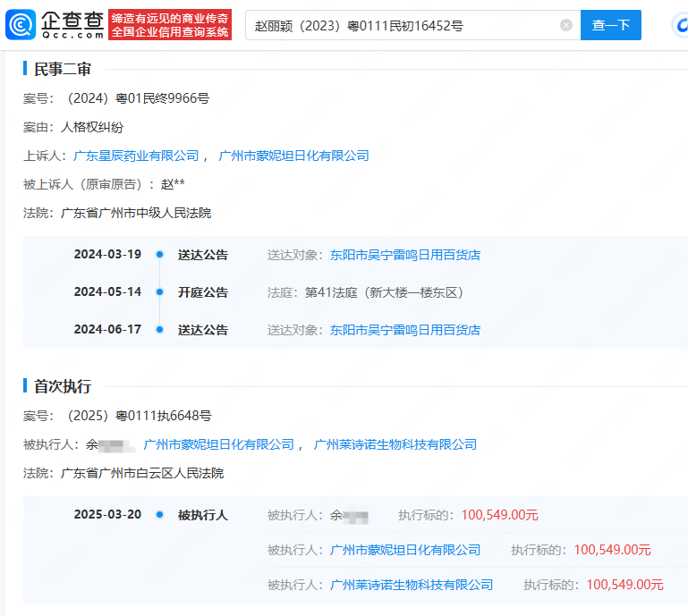Click case number (2024)粤01民终9966号
Image resolution: width=688 pixels, height=616 pixels.
tap(137, 98)
